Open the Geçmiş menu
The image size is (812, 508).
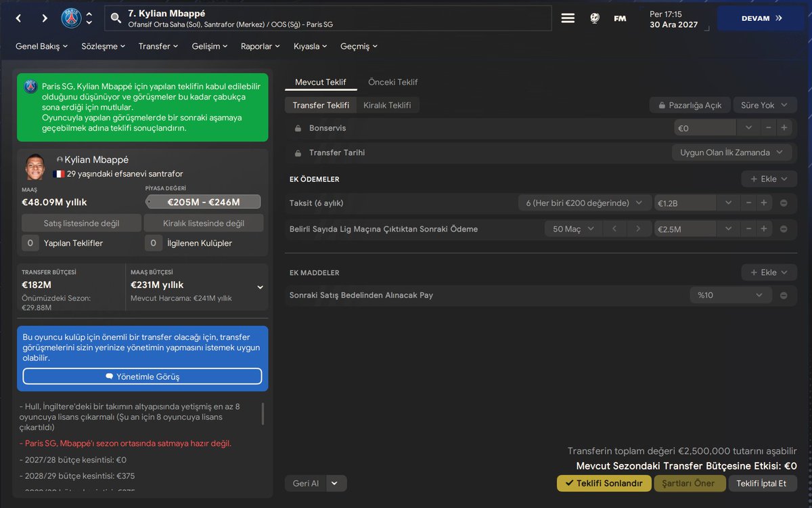click(x=359, y=47)
